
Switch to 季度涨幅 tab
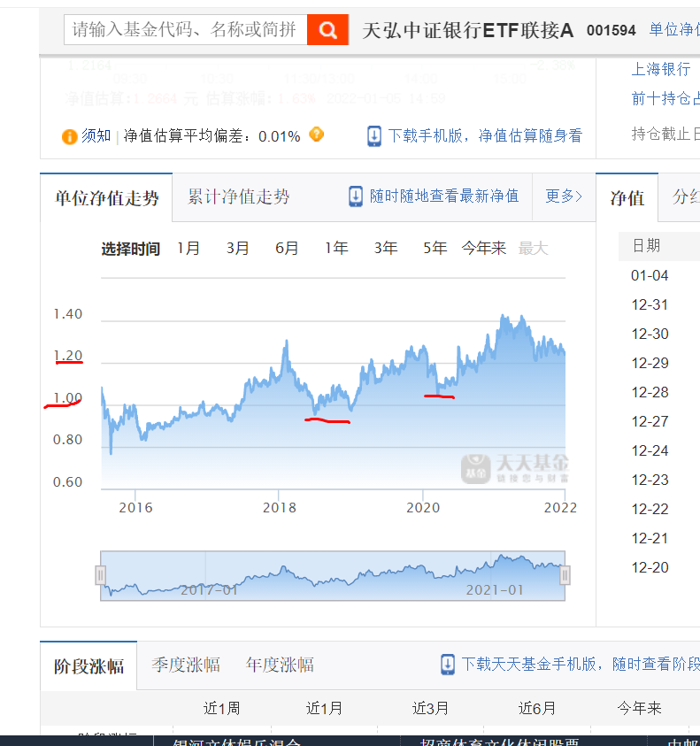[x=186, y=665]
